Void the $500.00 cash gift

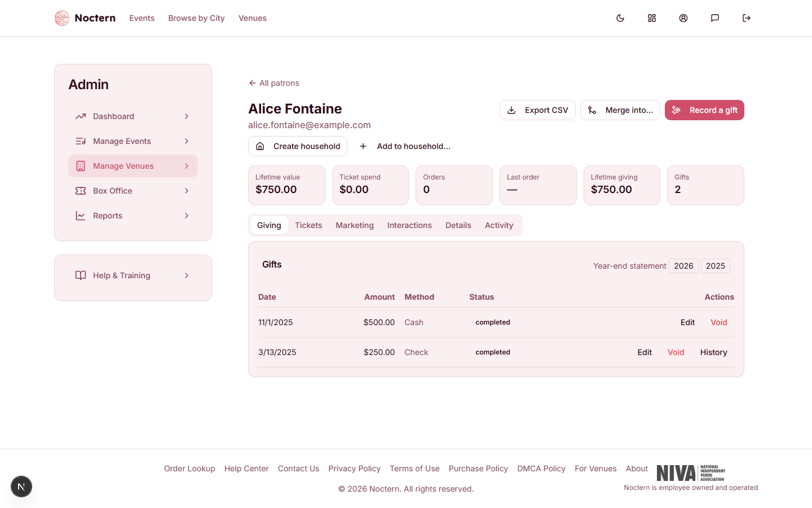719,322
